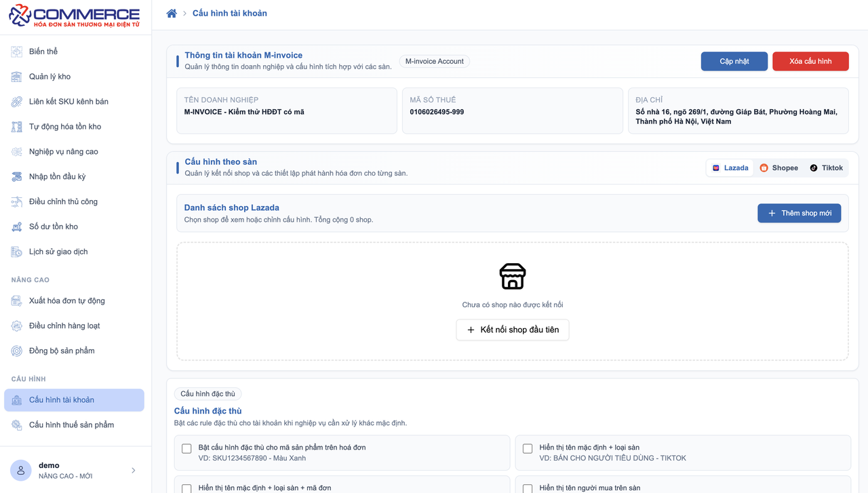Click the Nhập tồn đầu kỳ icon
Screen dimensions: 868x493
tap(17, 177)
